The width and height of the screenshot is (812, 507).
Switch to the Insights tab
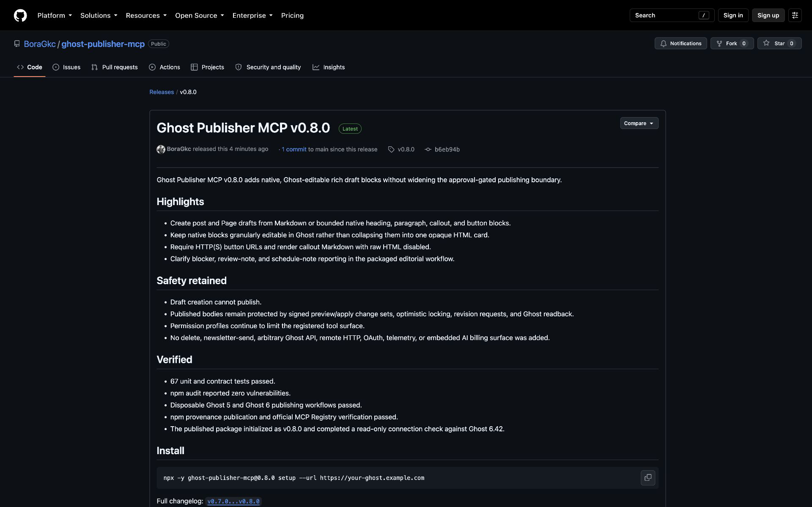point(329,67)
